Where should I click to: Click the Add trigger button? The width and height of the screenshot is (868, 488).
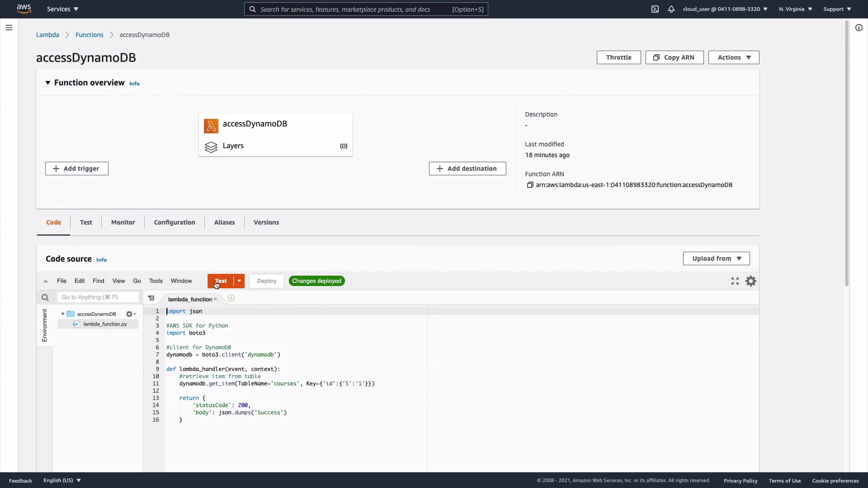pyautogui.click(x=77, y=169)
